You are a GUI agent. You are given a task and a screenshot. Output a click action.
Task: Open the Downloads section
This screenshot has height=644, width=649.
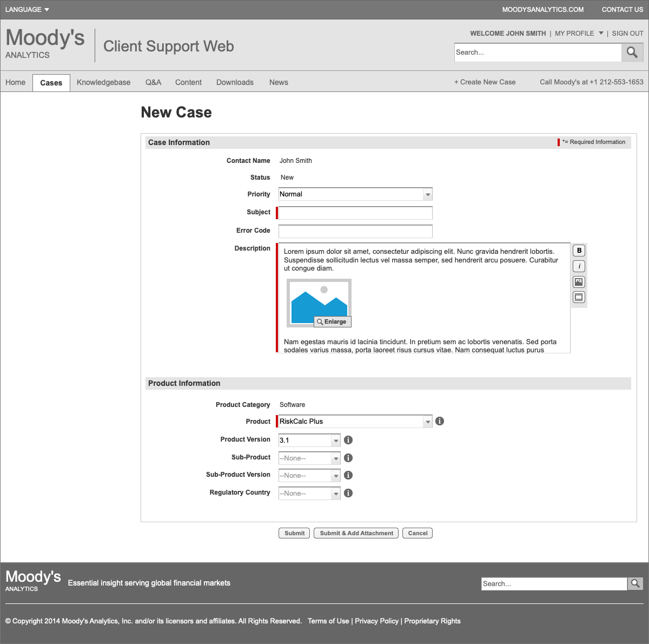click(x=234, y=82)
